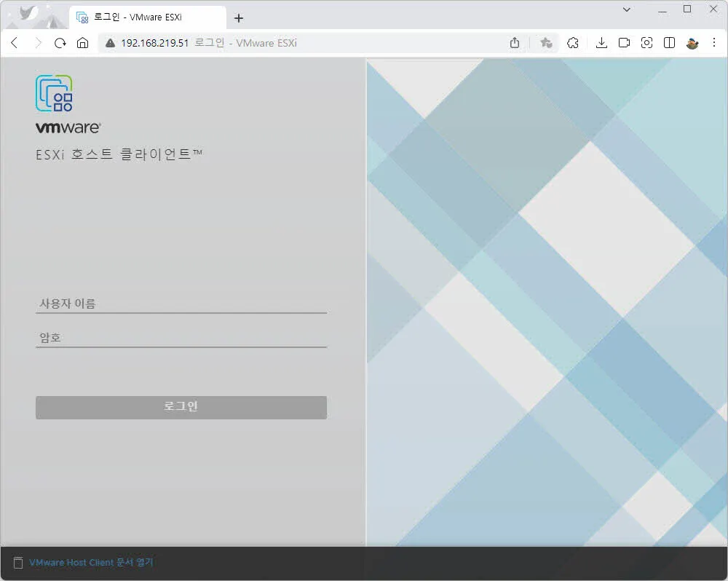This screenshot has width=728, height=581.
Task: Click the browser back arrow
Action: pyautogui.click(x=14, y=43)
